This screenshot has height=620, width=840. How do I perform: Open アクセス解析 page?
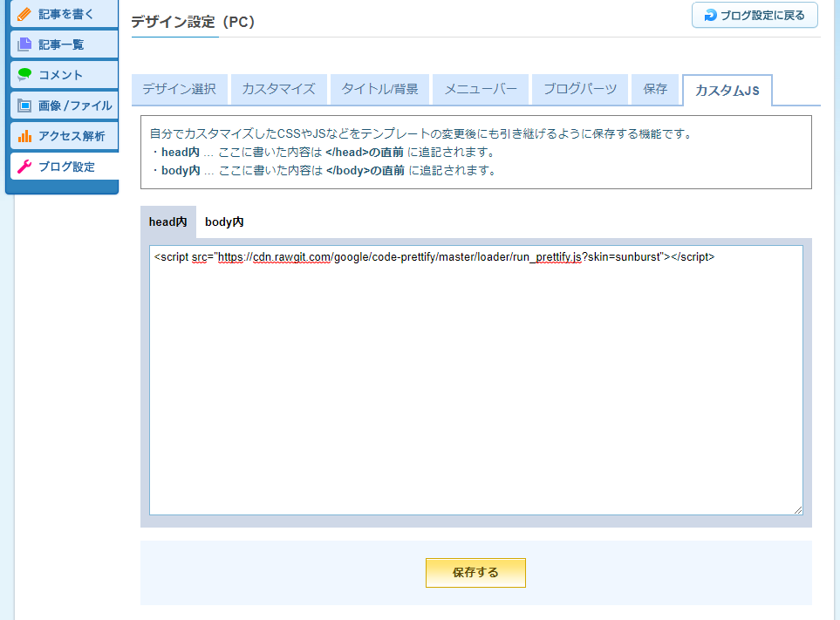[x=65, y=136]
